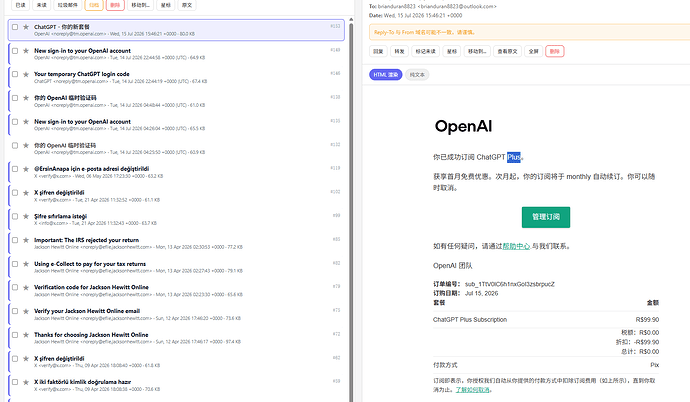The height and width of the screenshot is (402, 690).
Task: Forward the message with 转发
Action: click(x=399, y=51)
